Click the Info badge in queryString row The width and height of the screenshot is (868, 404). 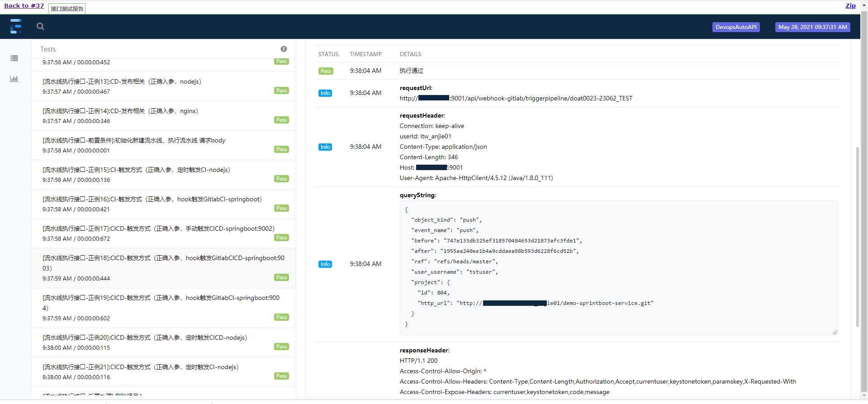[325, 264]
